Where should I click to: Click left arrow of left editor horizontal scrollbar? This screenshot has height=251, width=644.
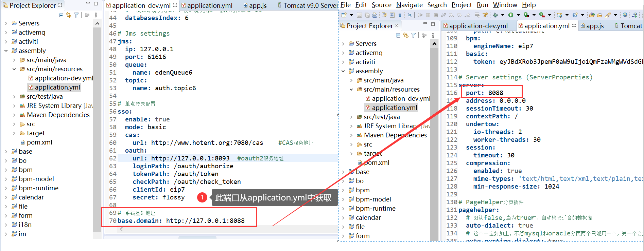121,229
